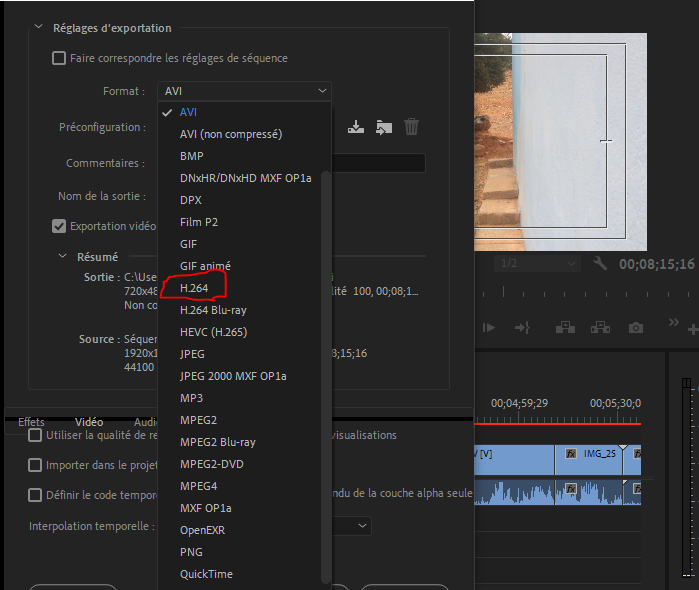Click the IMG_25 video clip in timeline
The height and width of the screenshot is (590, 699).
pos(588,459)
